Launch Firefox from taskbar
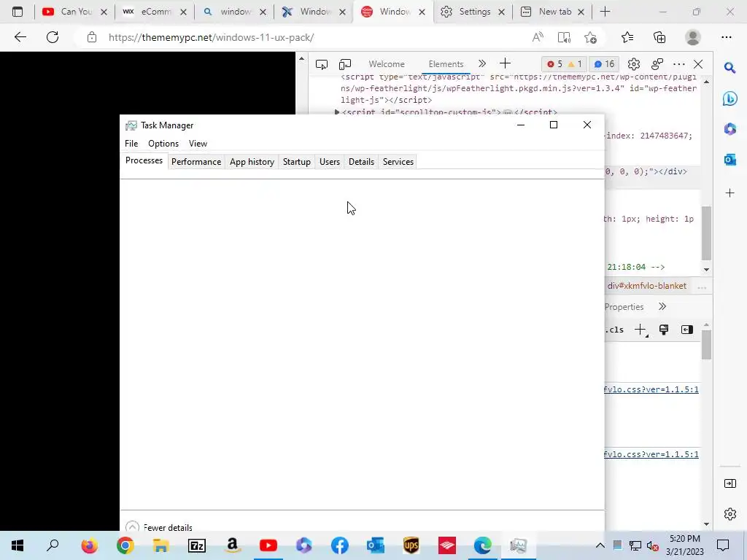The image size is (747, 560). point(89,545)
